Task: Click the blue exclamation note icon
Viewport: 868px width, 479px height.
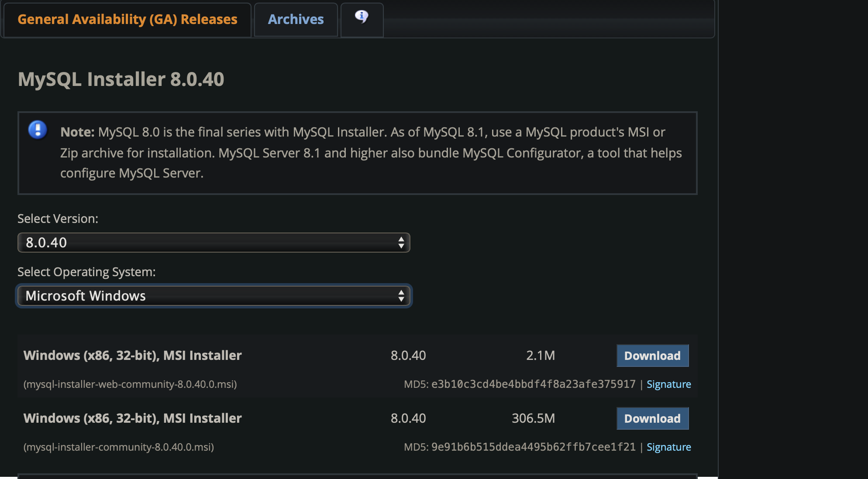Action: tap(38, 130)
